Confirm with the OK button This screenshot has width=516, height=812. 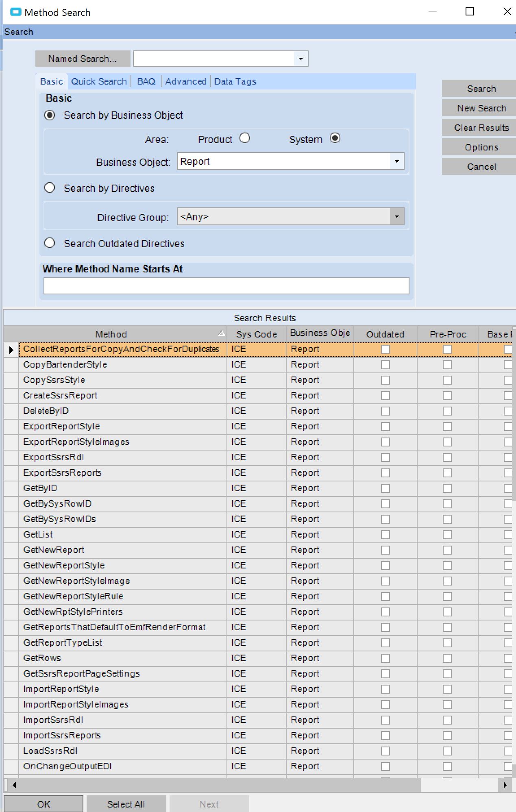click(44, 804)
